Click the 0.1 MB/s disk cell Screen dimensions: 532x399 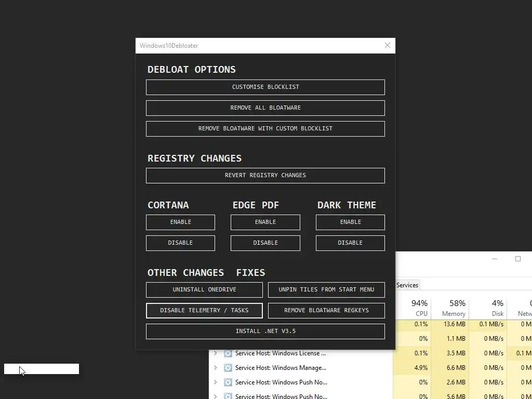pos(488,324)
